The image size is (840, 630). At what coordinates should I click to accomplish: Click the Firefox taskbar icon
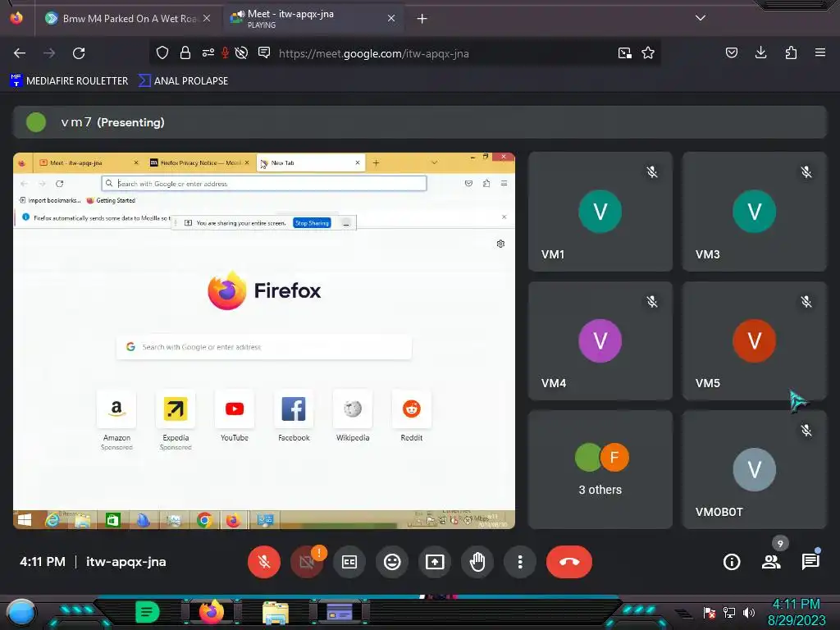(x=212, y=612)
